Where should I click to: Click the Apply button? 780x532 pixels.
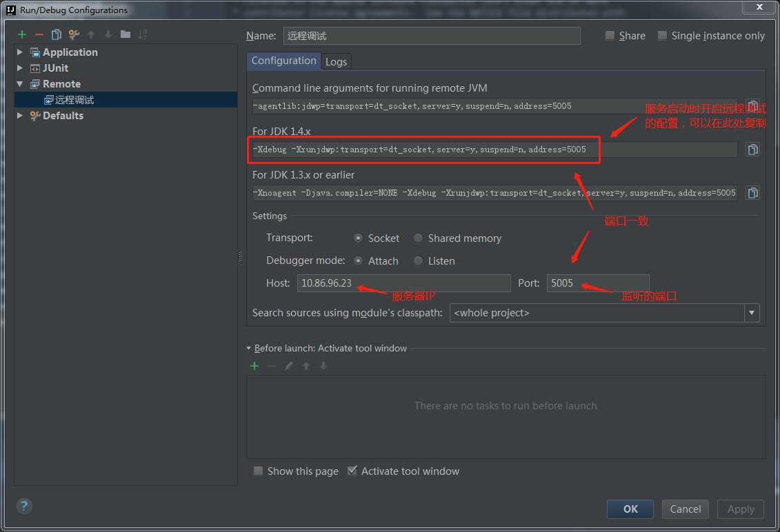740,509
